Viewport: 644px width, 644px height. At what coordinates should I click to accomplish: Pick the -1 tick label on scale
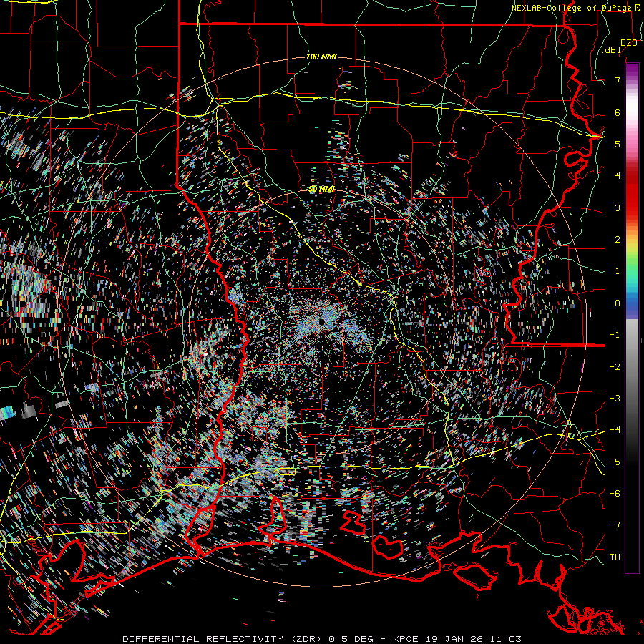tap(615, 335)
